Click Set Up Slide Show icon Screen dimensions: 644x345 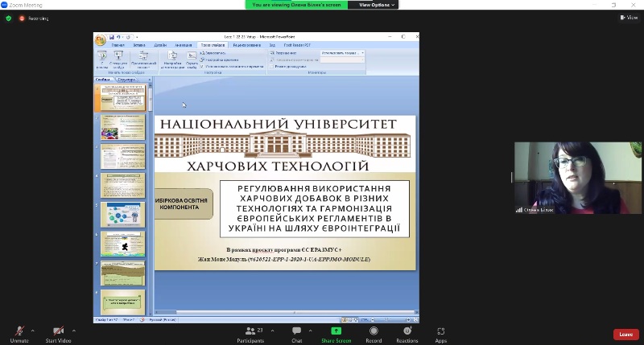pyautogui.click(x=172, y=59)
